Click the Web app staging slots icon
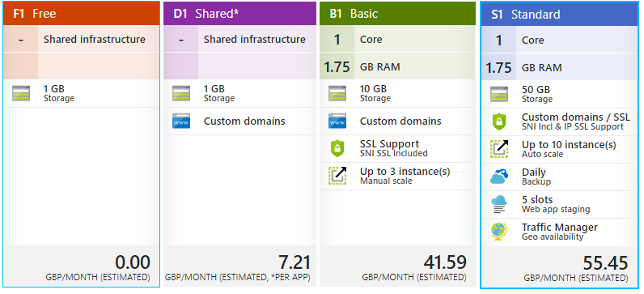 point(499,204)
